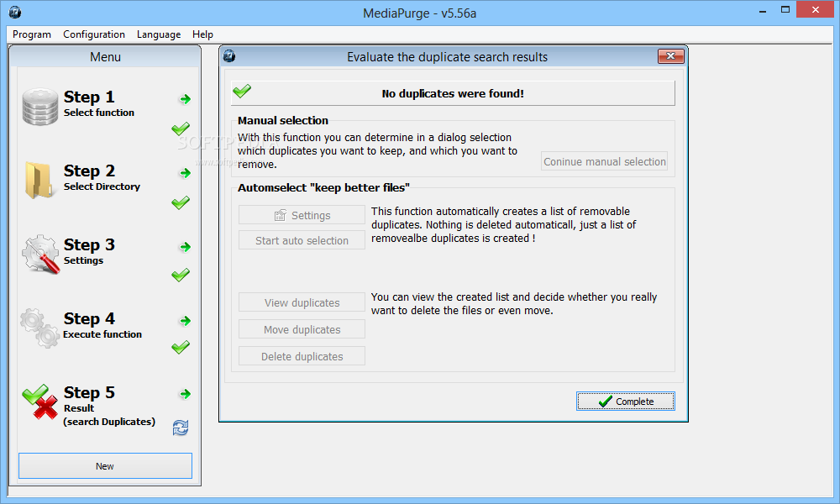This screenshot has width=840, height=504.
Task: Open the Language menu
Action: [x=159, y=34]
